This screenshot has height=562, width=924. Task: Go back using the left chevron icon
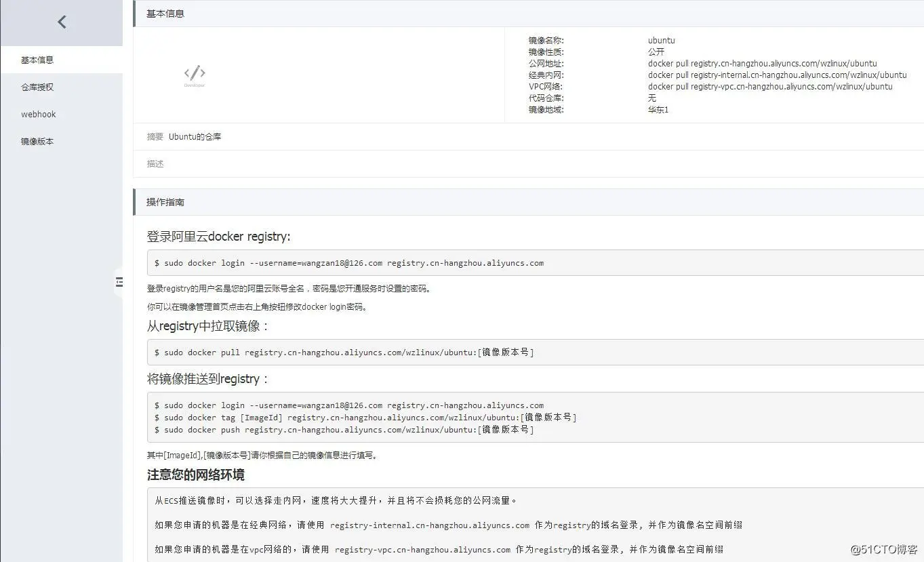coord(62,22)
